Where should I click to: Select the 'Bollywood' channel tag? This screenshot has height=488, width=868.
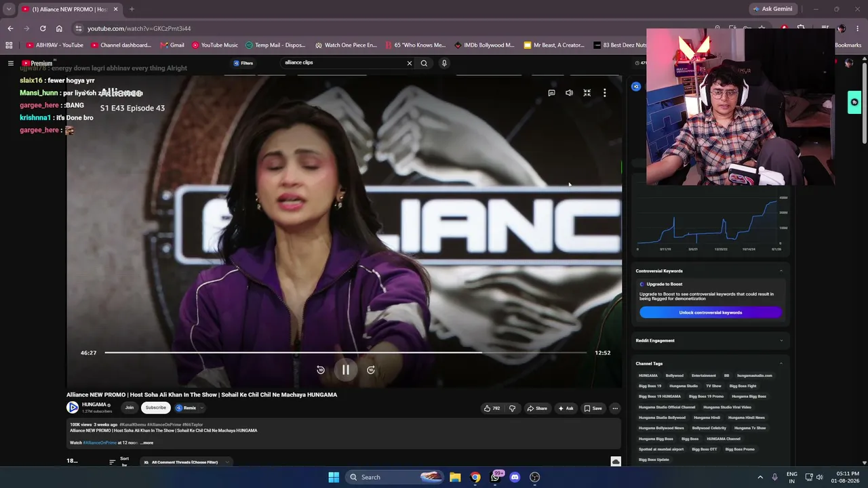(675, 375)
